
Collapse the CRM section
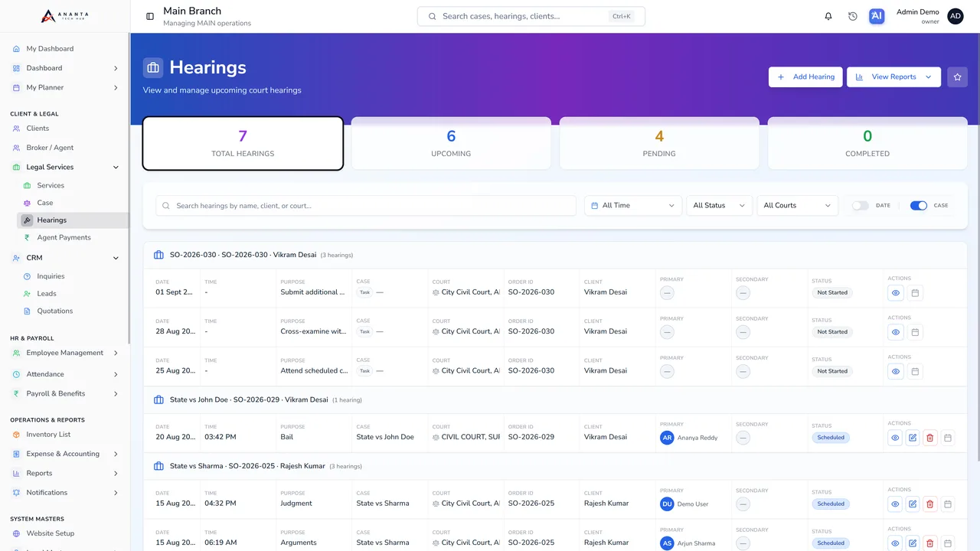pos(65,258)
